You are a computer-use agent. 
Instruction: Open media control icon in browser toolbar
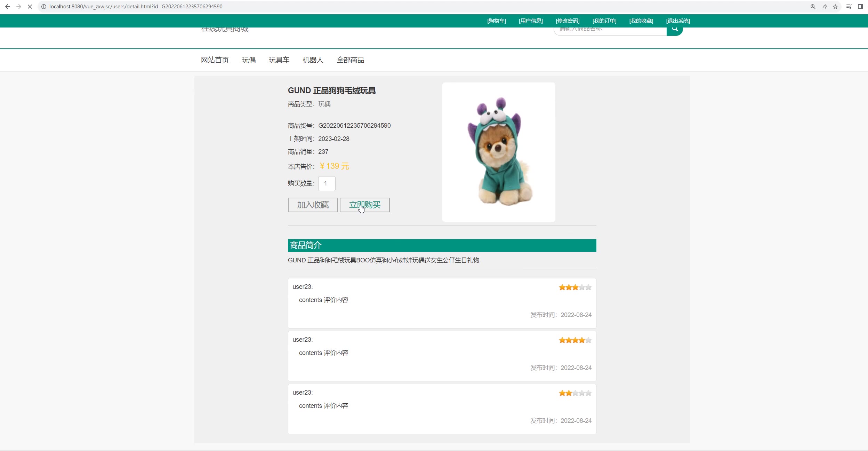tap(849, 7)
